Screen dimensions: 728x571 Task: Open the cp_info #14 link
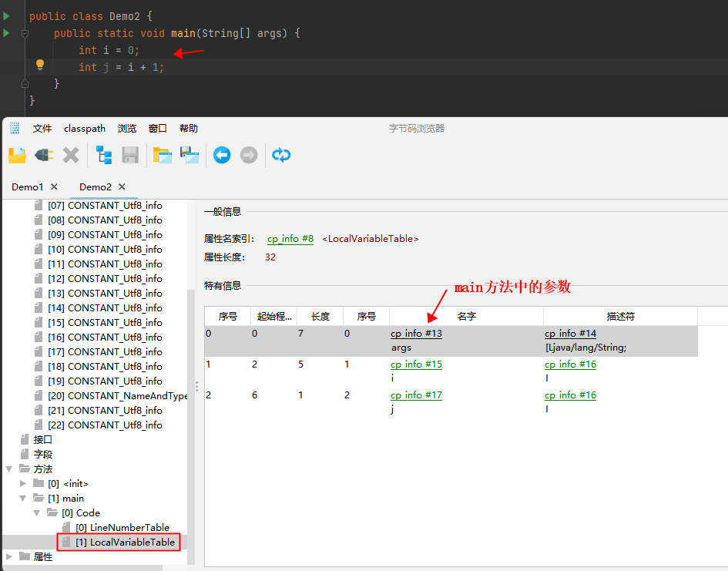coord(570,334)
